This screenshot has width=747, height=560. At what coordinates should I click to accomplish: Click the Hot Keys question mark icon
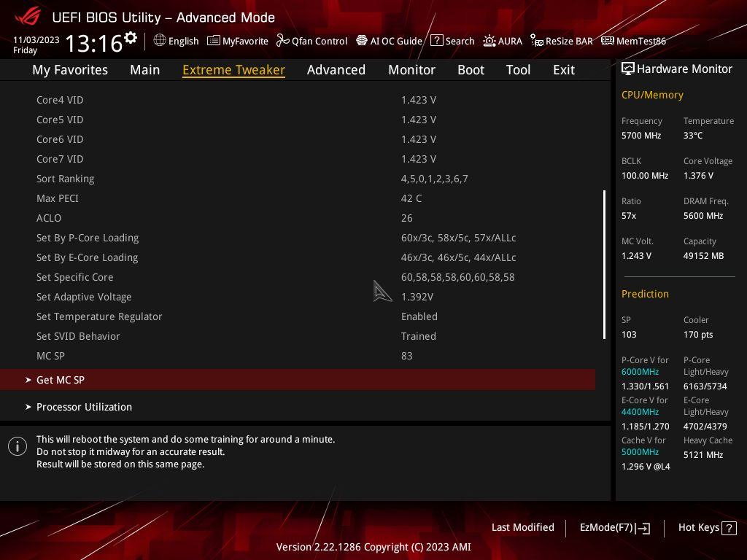tap(729, 528)
